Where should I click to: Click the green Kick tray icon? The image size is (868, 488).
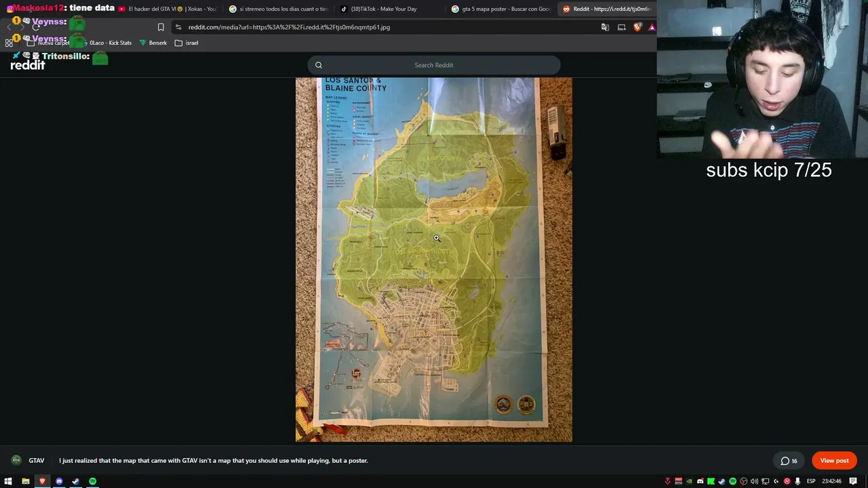point(711,481)
